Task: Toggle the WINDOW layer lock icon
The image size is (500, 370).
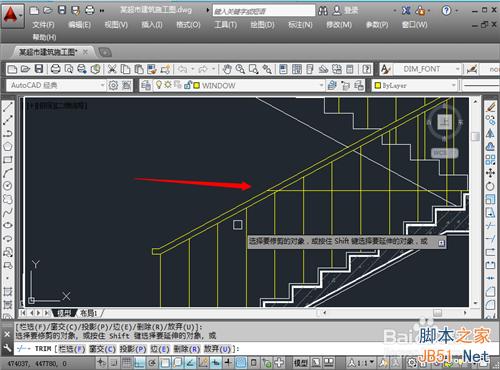Action: tap(188, 85)
